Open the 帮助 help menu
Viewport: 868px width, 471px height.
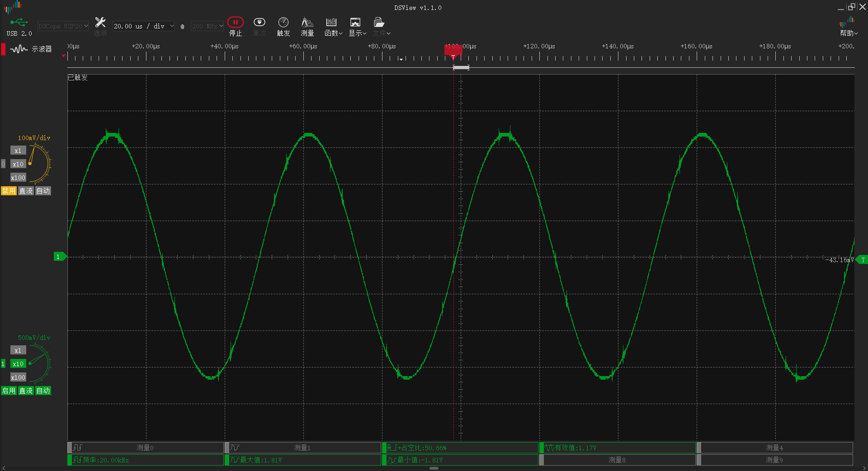pos(848,26)
